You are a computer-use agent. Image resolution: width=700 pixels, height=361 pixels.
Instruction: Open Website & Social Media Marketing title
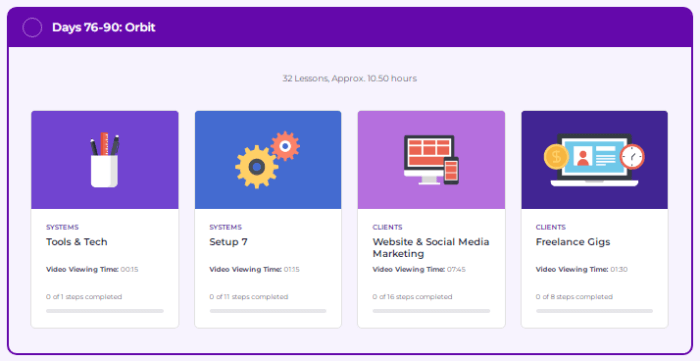point(431,248)
